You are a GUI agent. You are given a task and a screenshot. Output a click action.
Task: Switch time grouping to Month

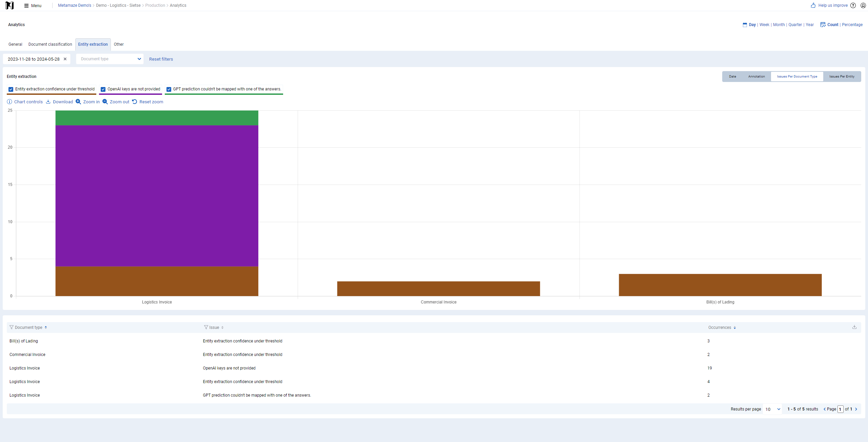pos(779,25)
